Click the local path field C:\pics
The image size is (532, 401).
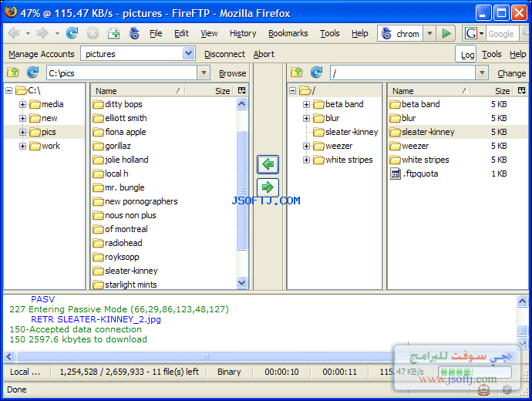coord(122,73)
